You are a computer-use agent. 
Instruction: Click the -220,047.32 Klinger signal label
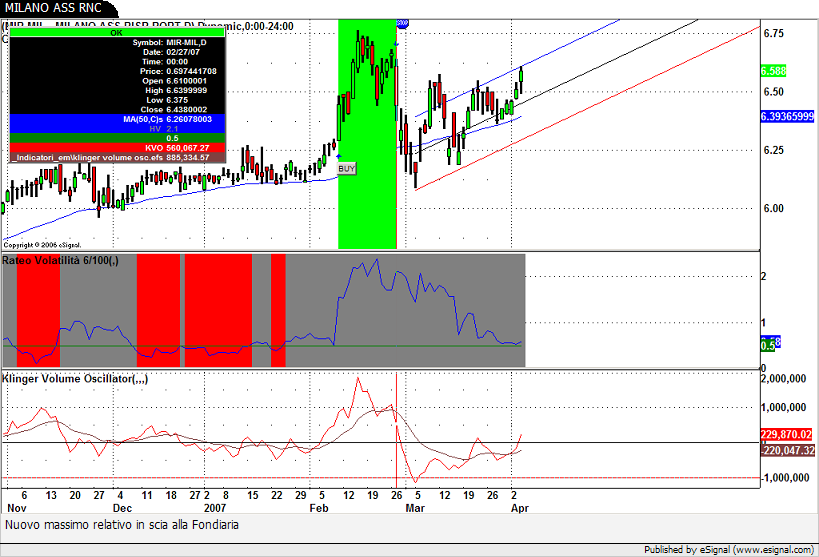click(x=788, y=451)
